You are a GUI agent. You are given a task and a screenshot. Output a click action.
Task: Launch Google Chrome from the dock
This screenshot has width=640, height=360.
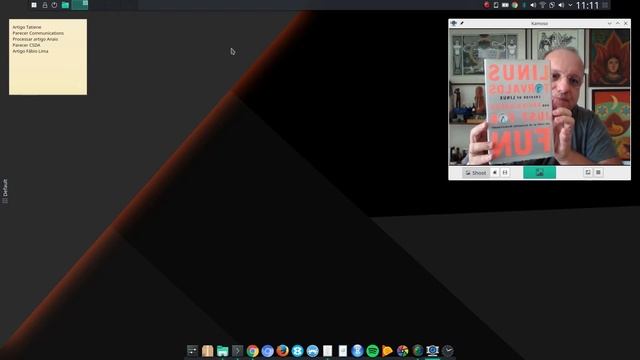coord(252,351)
